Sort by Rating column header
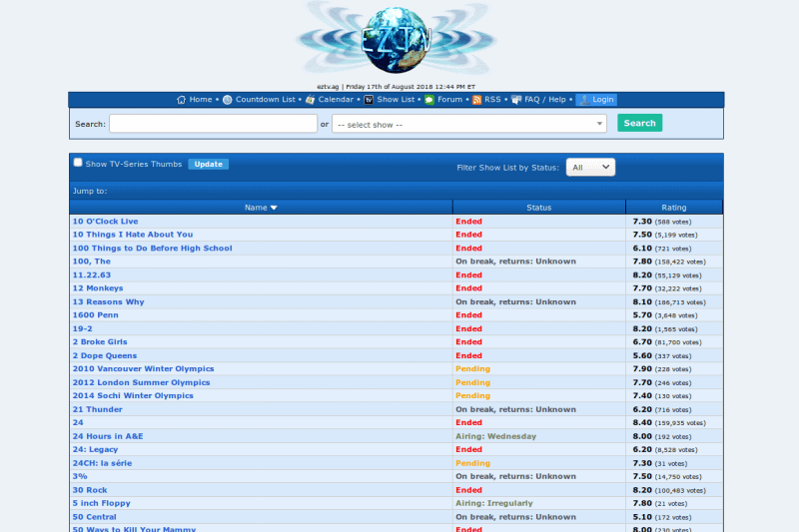Viewport: 799px width, 532px height. (673, 208)
